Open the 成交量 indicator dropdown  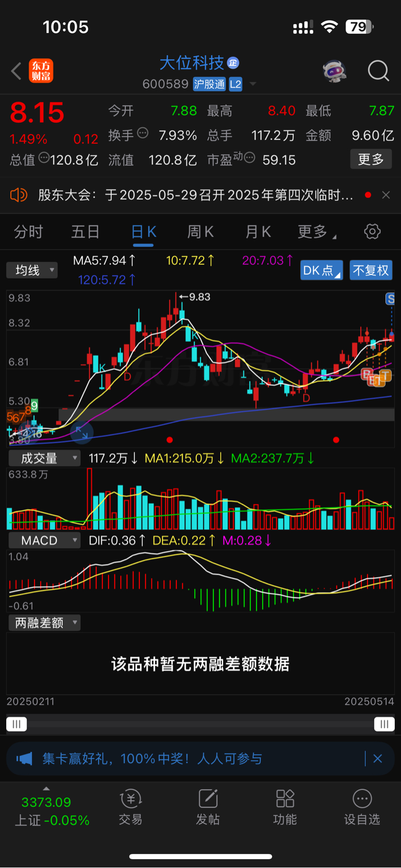(44, 458)
